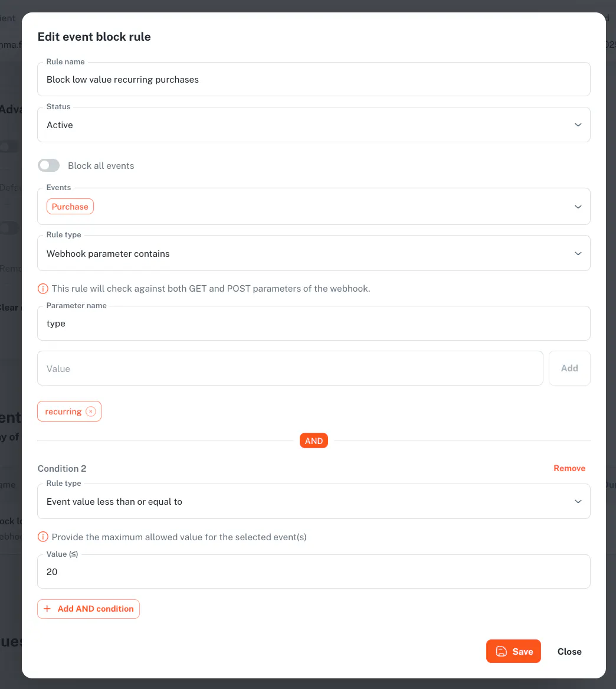Image resolution: width=616 pixels, height=689 pixels.
Task: Click the floppy disk icon on Save
Action: click(502, 651)
